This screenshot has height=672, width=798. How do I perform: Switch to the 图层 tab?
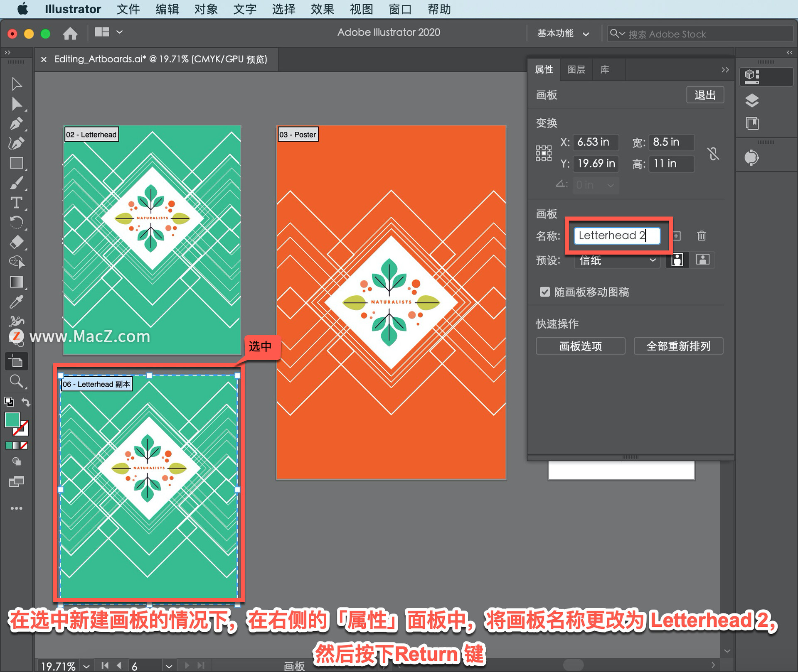pos(576,69)
